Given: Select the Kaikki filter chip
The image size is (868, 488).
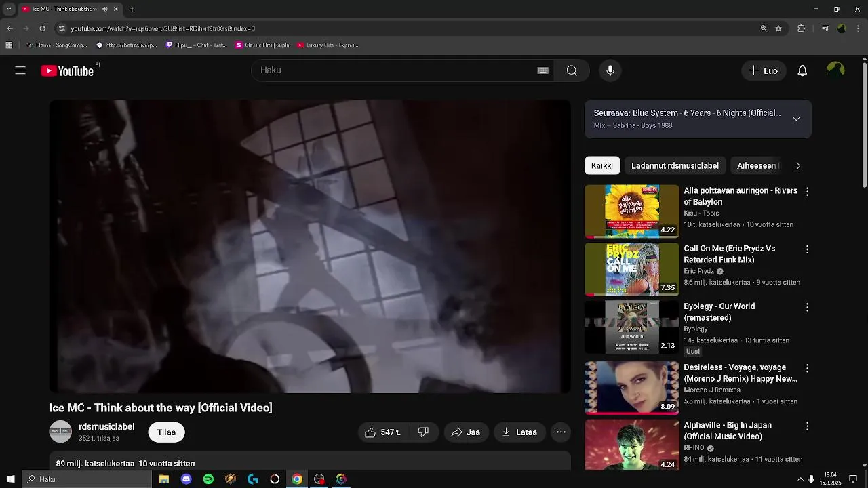Looking at the screenshot, I should pos(602,165).
